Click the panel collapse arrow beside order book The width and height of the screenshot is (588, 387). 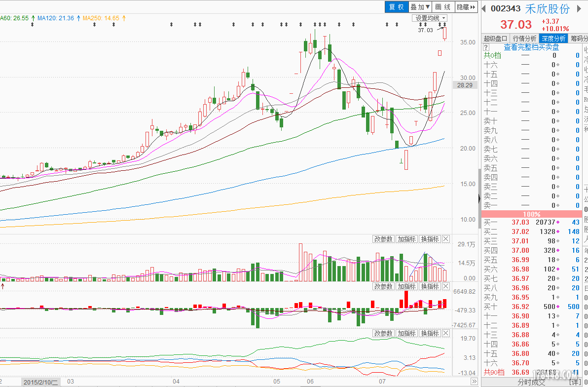click(x=479, y=198)
